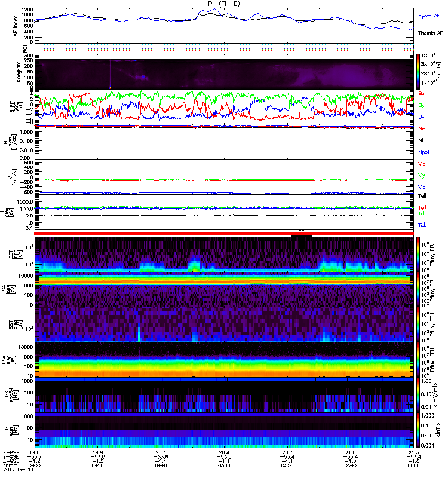Click the X-GSE value 20.4
This screenshot has width=448, height=478.
tap(224, 452)
